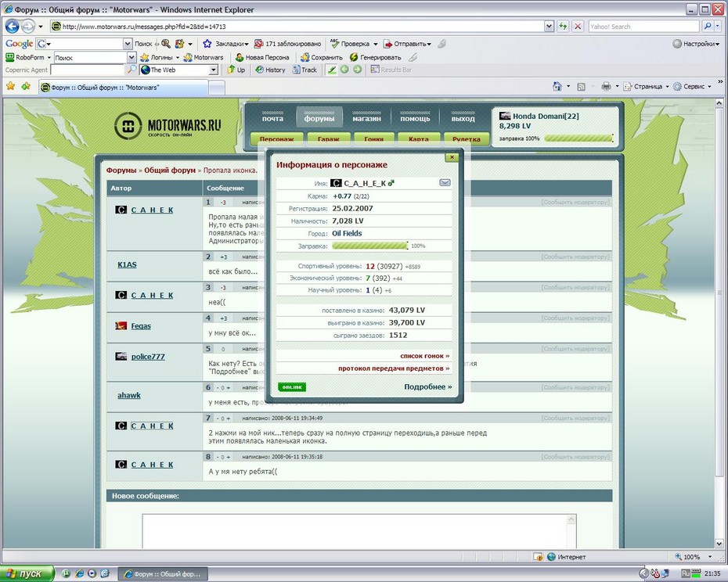Viewport: 728px width, 582px height.
Task: Open the Oil Fields city link
Action: tap(347, 233)
